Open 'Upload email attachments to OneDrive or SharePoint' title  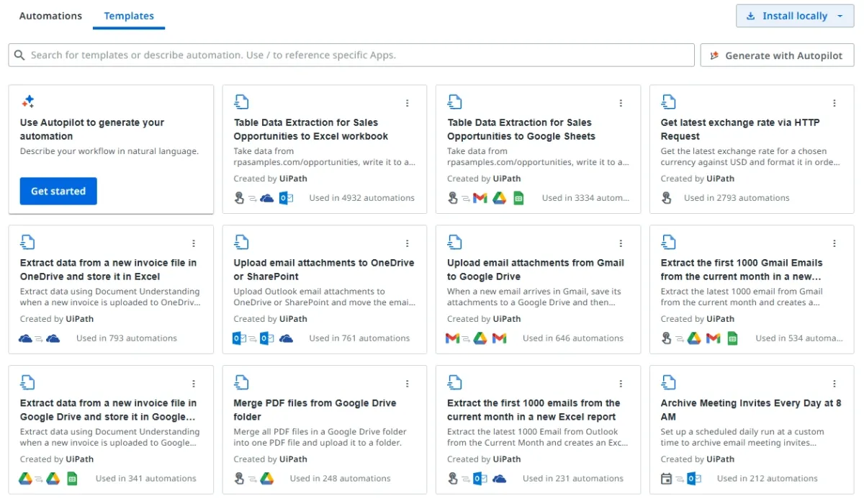coord(324,269)
